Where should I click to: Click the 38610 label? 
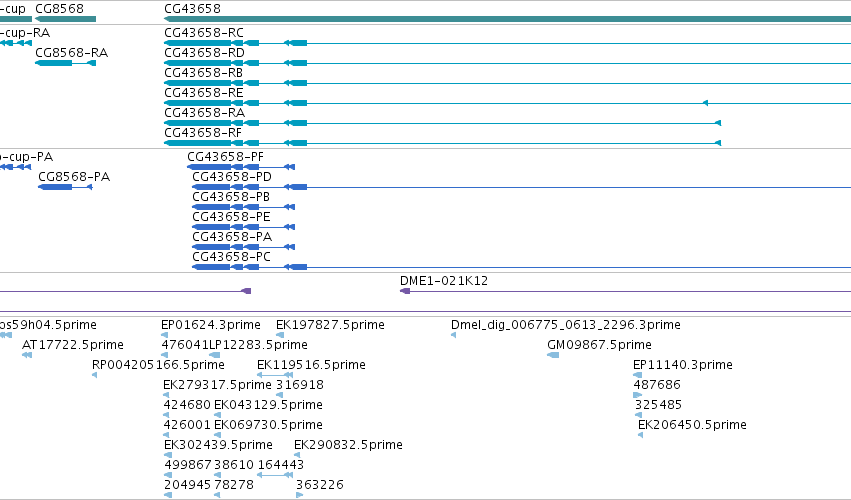[234, 465]
